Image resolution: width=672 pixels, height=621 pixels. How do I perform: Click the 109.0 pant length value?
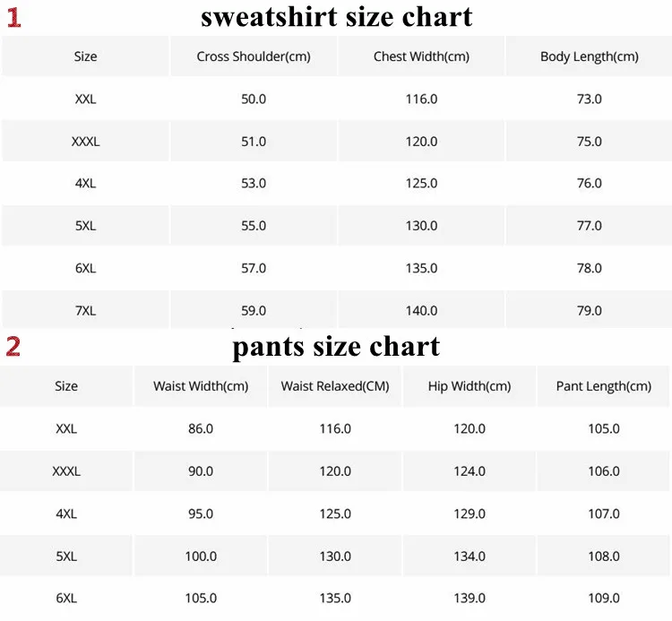[x=603, y=599]
